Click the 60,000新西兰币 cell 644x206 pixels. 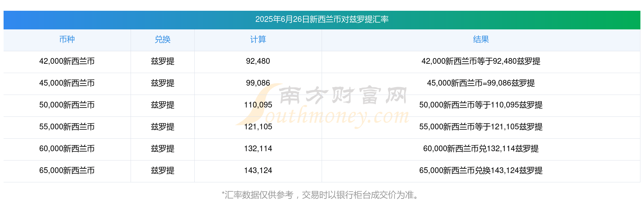[67, 149]
